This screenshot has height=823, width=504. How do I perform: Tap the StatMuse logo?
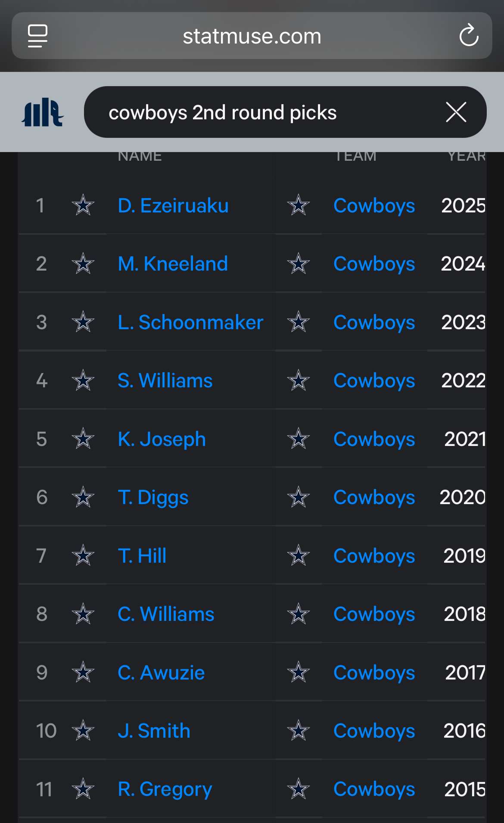tap(43, 113)
